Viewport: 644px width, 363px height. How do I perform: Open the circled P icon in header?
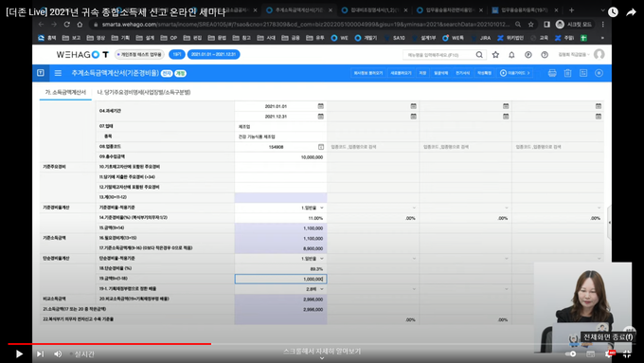[528, 55]
